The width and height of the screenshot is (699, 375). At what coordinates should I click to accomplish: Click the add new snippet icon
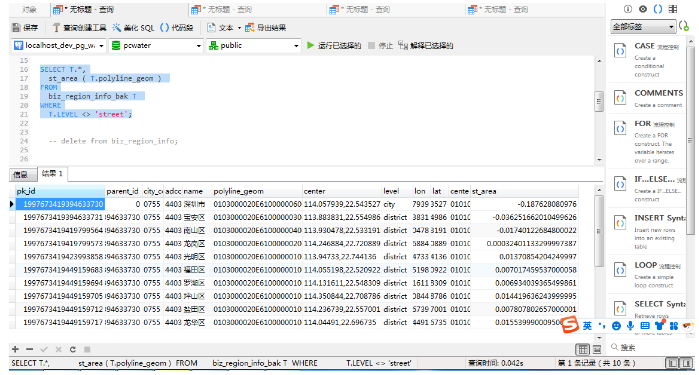click(x=684, y=26)
